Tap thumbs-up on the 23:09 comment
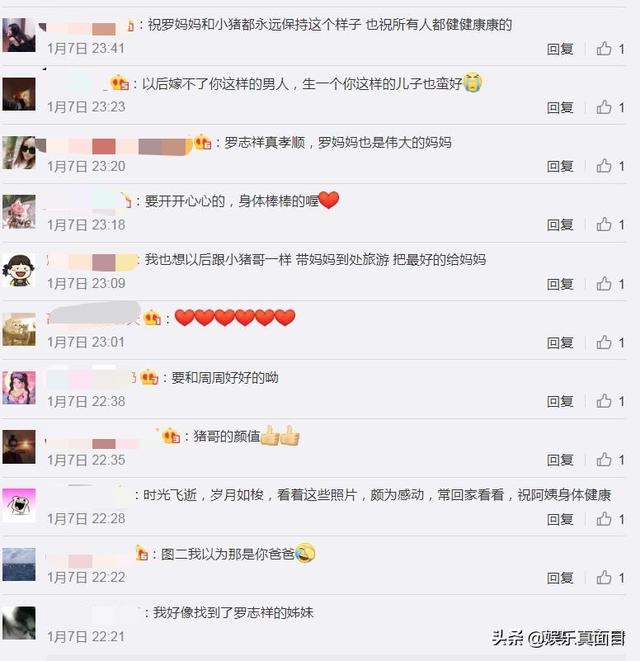The image size is (640, 661). (x=604, y=284)
